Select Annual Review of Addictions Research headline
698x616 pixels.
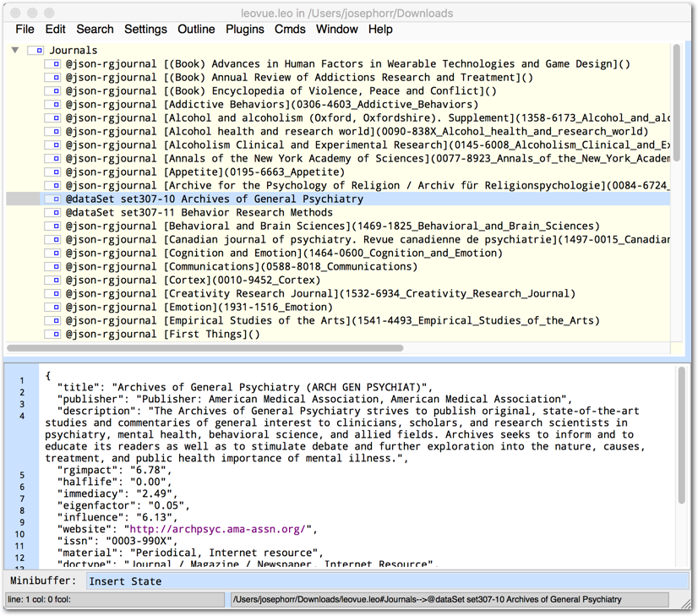[x=299, y=78]
